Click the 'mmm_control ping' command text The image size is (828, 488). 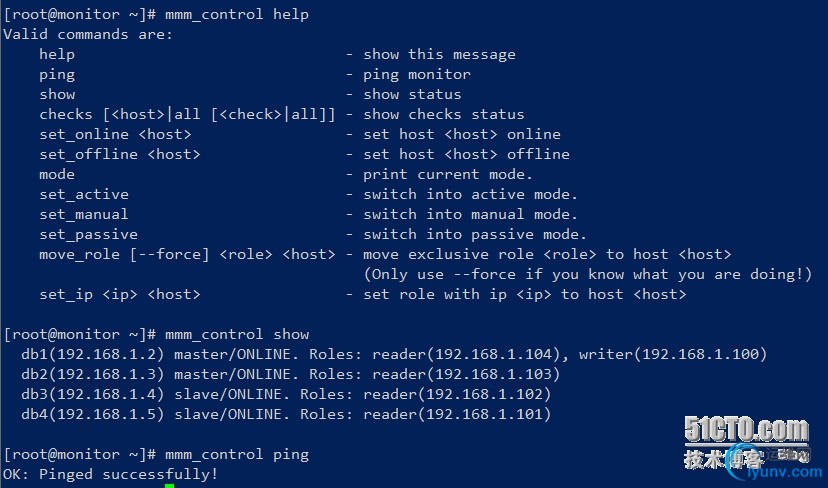[x=237, y=454]
